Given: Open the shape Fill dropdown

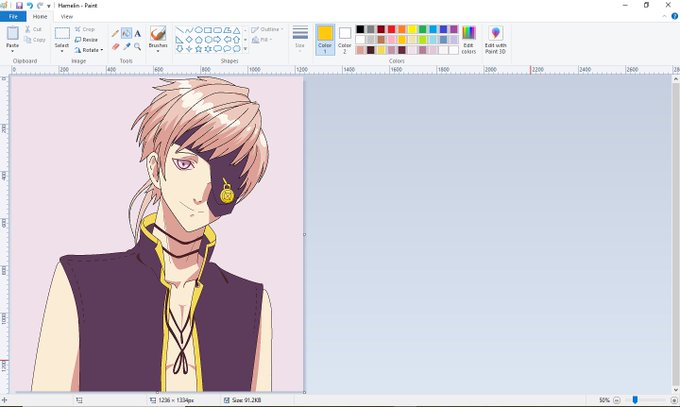Looking at the screenshot, I should (x=262, y=39).
